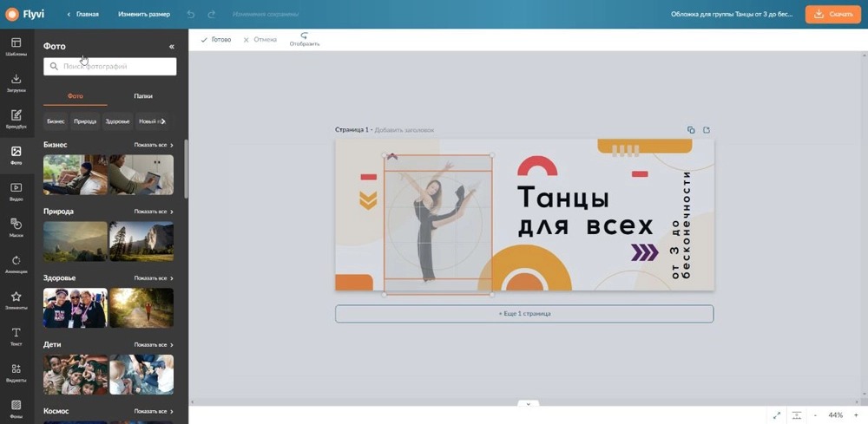Click the design title in header

732,14
